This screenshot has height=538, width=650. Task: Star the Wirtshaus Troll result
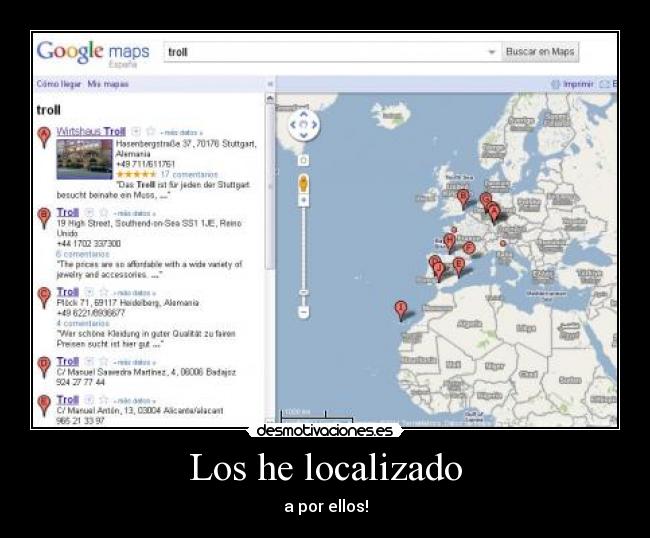click(x=150, y=131)
